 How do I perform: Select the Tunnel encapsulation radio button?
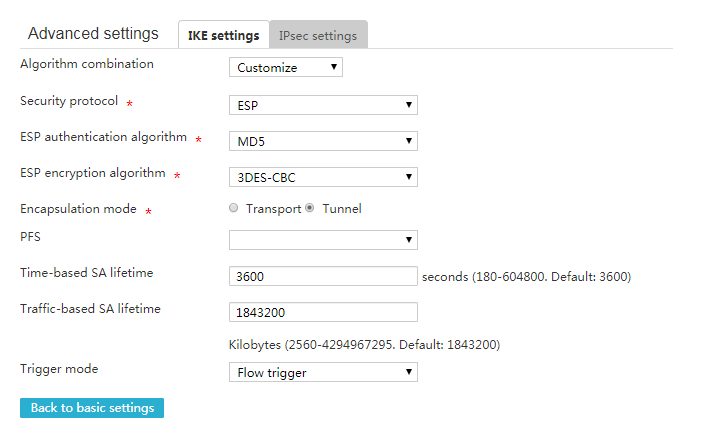coord(310,208)
